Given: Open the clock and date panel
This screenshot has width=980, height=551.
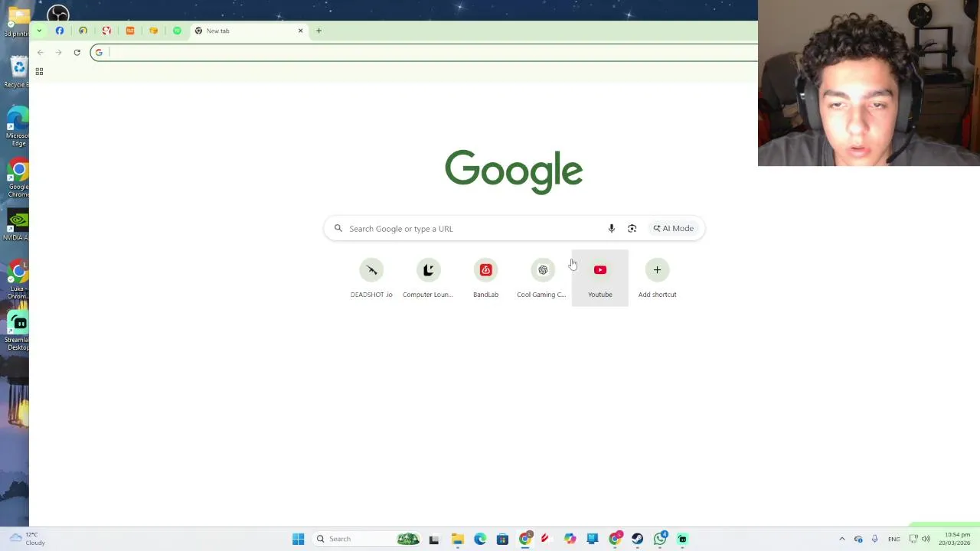Looking at the screenshot, I should click(955, 539).
